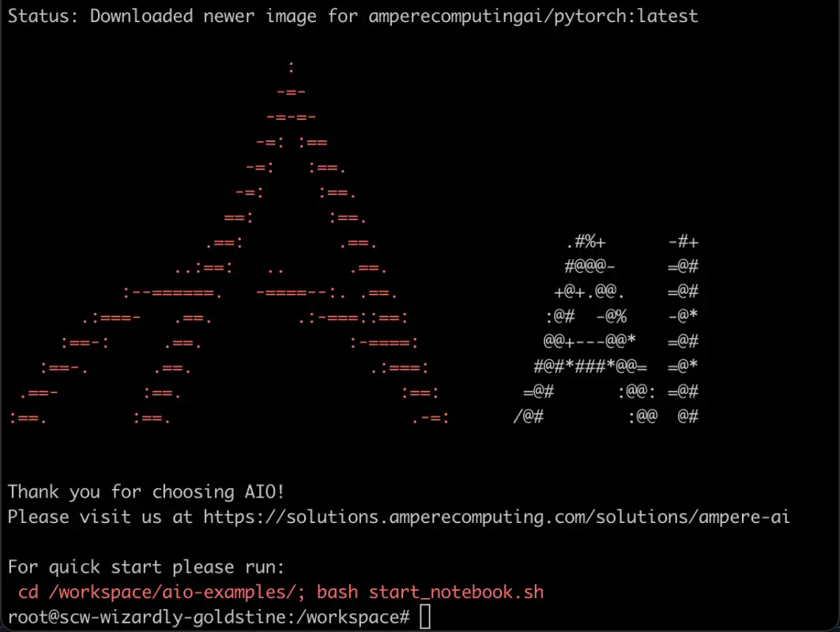
Task: Click the red Ampere ASCII logo apex
Action: 291,67
